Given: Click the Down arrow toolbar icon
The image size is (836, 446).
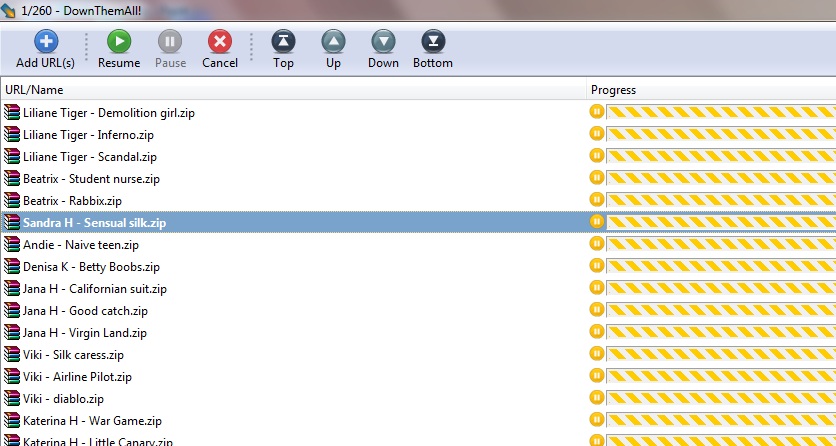Looking at the screenshot, I should (383, 42).
